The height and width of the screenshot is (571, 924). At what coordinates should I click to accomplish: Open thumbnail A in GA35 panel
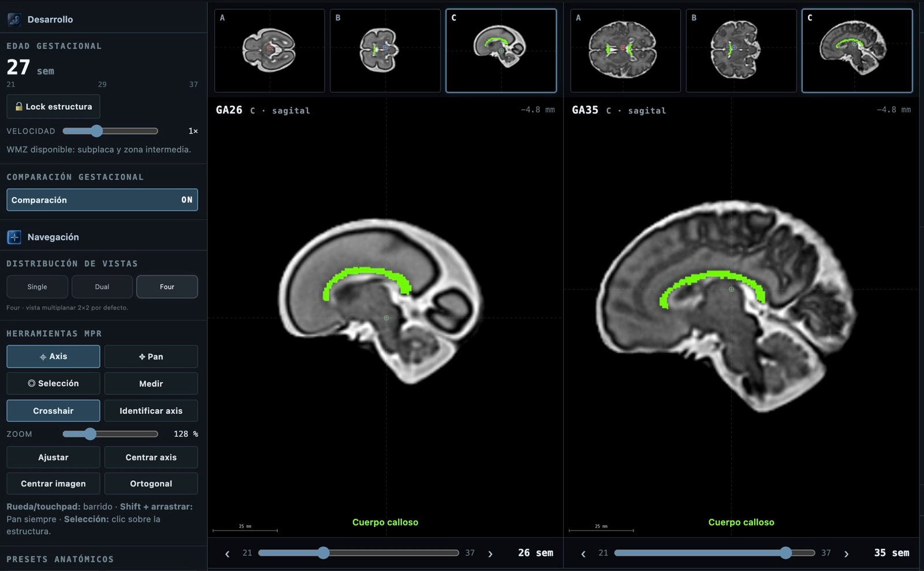[625, 51]
